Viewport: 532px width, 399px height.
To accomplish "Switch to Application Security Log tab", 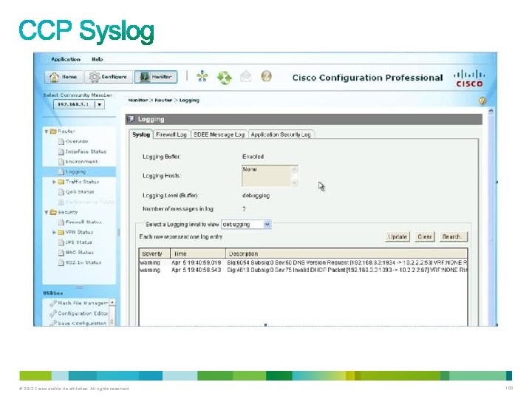I will (281, 134).
